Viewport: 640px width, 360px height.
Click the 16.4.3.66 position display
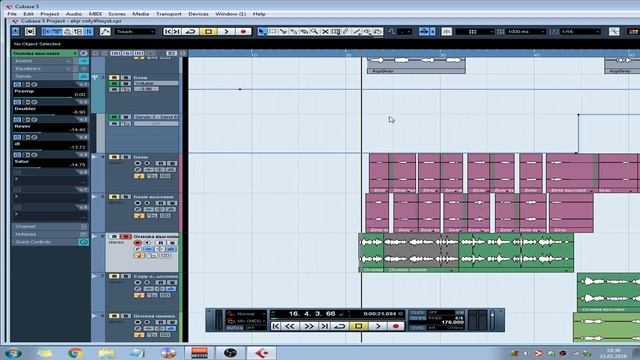click(x=312, y=313)
